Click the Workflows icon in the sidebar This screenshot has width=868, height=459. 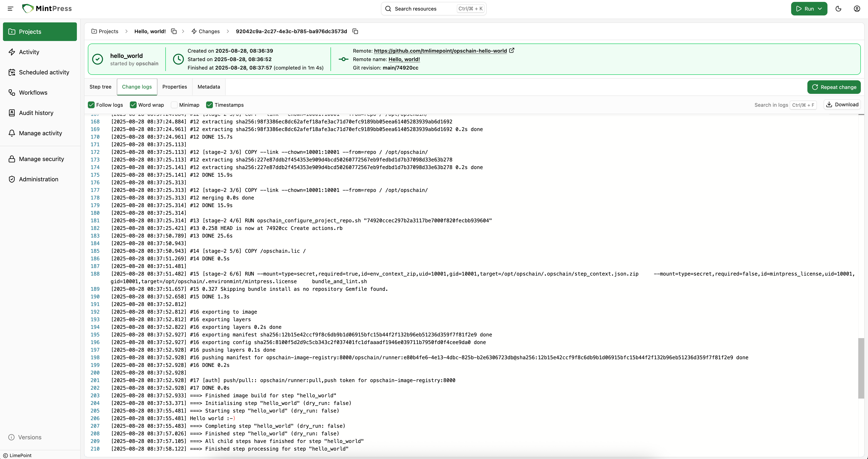[x=12, y=92]
